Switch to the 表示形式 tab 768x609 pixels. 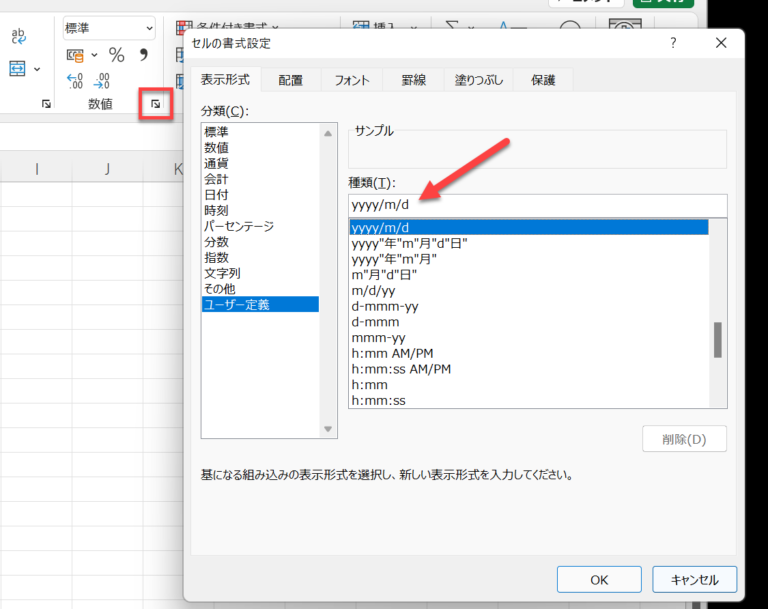click(225, 80)
